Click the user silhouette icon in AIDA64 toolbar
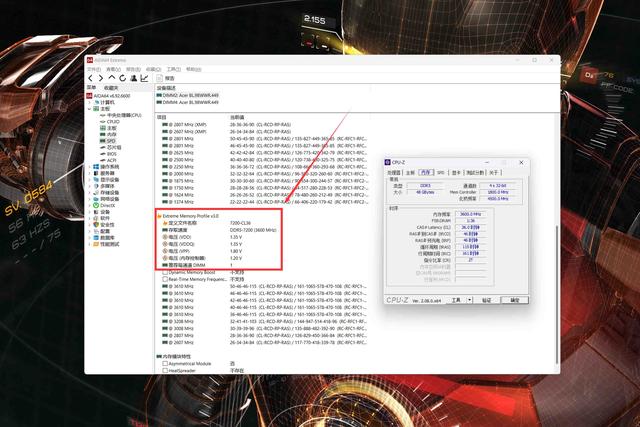 tap(133, 78)
